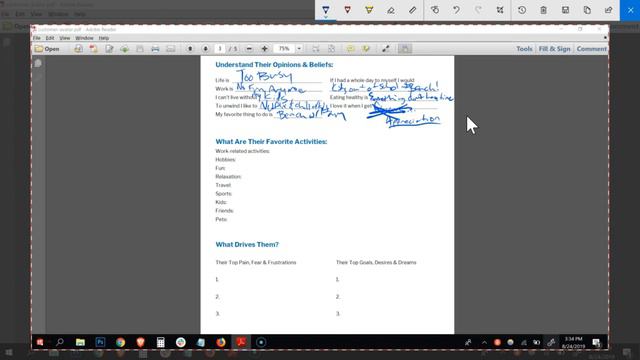Click the yellow sticky note icon
The width and height of the screenshot is (640, 360).
pyautogui.click(x=350, y=49)
